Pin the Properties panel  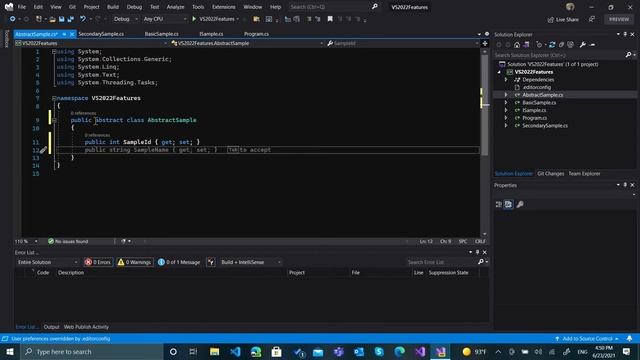pyautogui.click(x=625, y=185)
